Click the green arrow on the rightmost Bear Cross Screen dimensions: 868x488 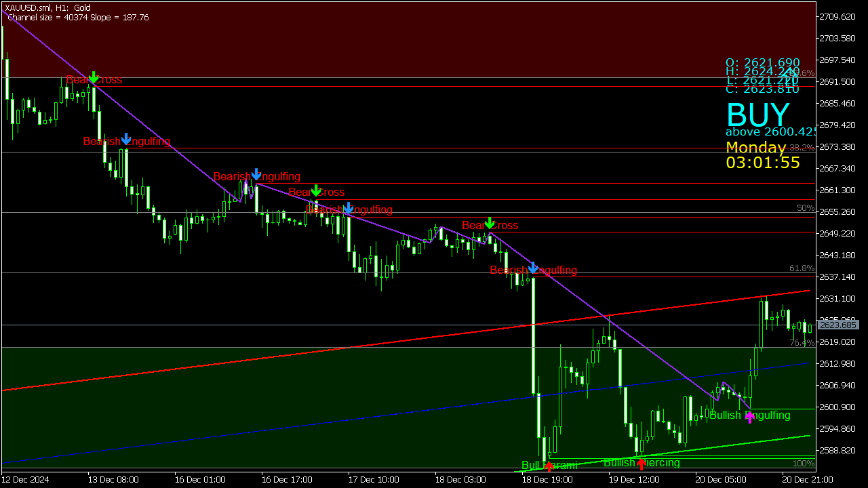(x=489, y=222)
